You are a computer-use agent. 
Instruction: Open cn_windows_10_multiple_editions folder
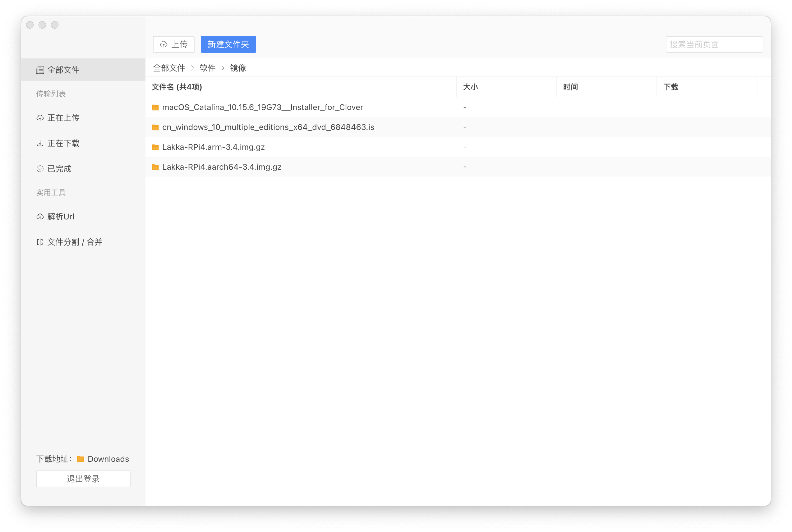pos(268,127)
